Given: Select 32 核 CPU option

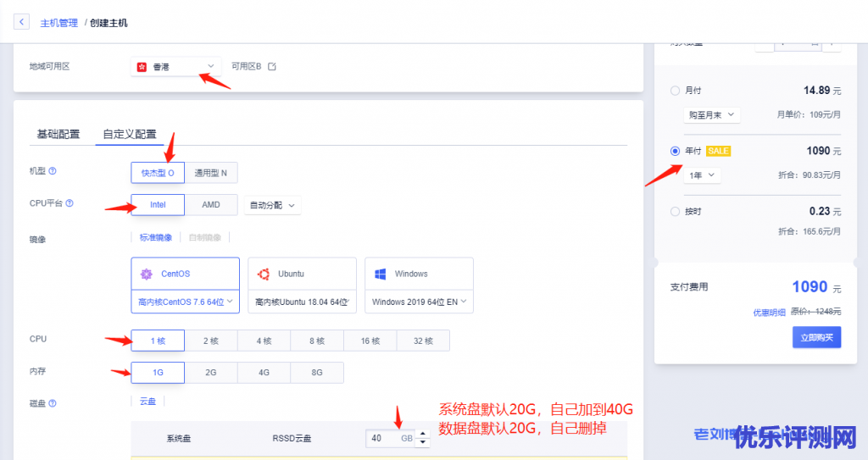Looking at the screenshot, I should coord(424,341).
